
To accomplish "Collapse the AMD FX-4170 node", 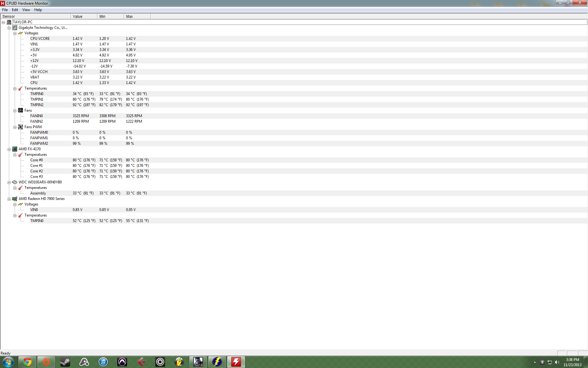I will pyautogui.click(x=9, y=149).
